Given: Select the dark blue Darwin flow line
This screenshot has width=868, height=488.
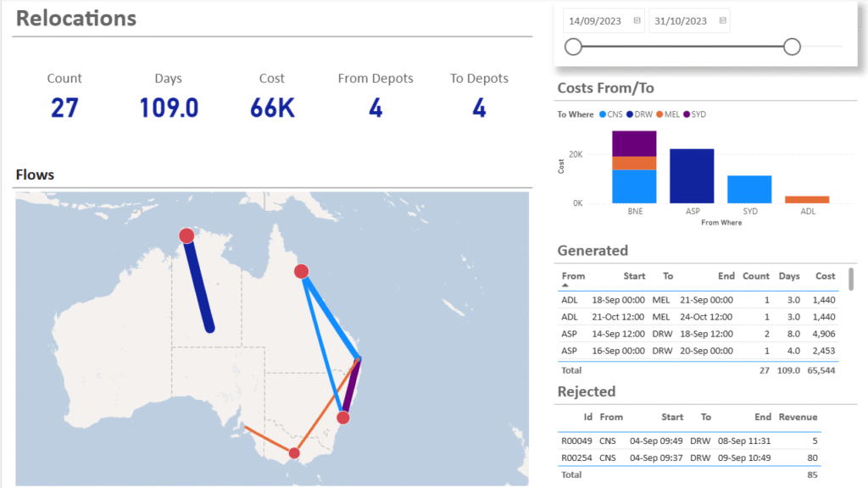Looking at the screenshot, I should tap(198, 284).
